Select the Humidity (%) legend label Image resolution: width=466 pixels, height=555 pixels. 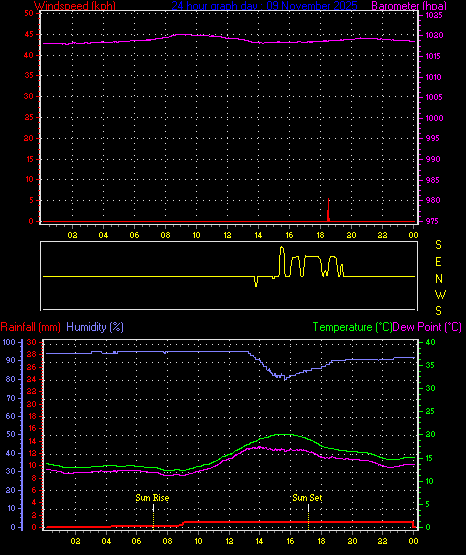(95, 327)
